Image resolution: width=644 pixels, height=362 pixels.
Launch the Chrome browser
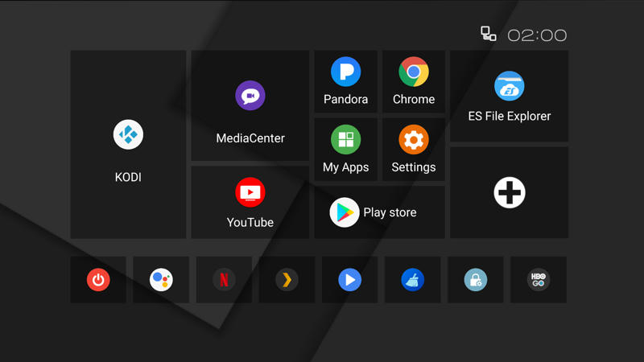pos(414,82)
